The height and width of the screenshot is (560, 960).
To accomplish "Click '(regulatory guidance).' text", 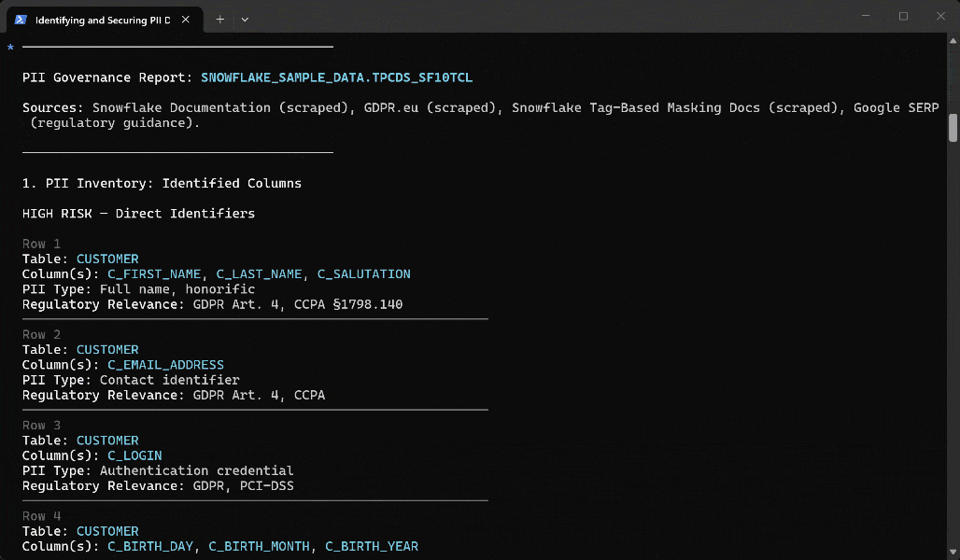I will 115,123.
